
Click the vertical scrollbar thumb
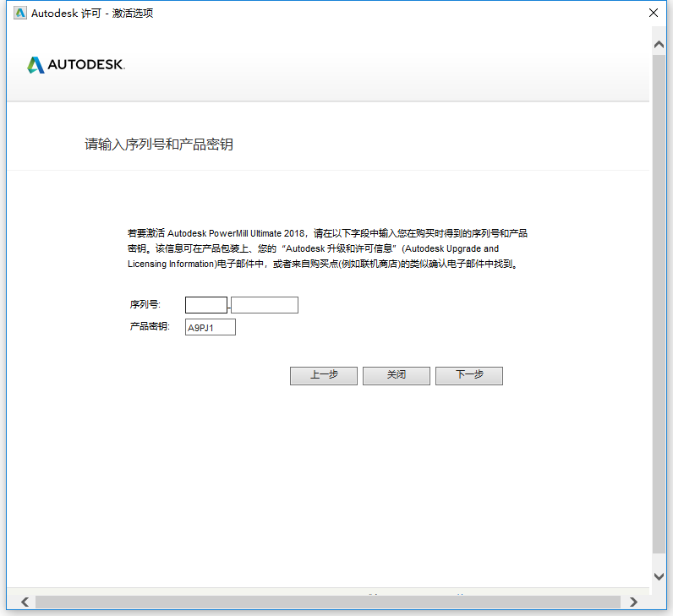659,303
